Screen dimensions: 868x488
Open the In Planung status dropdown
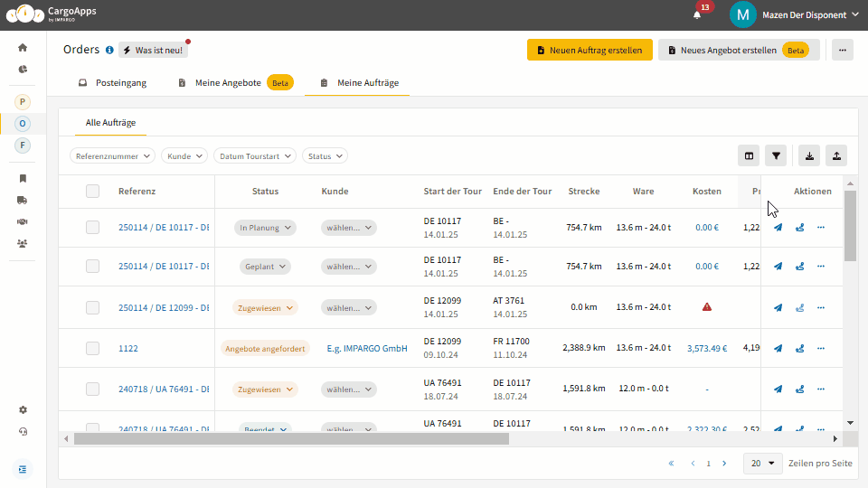coord(265,228)
